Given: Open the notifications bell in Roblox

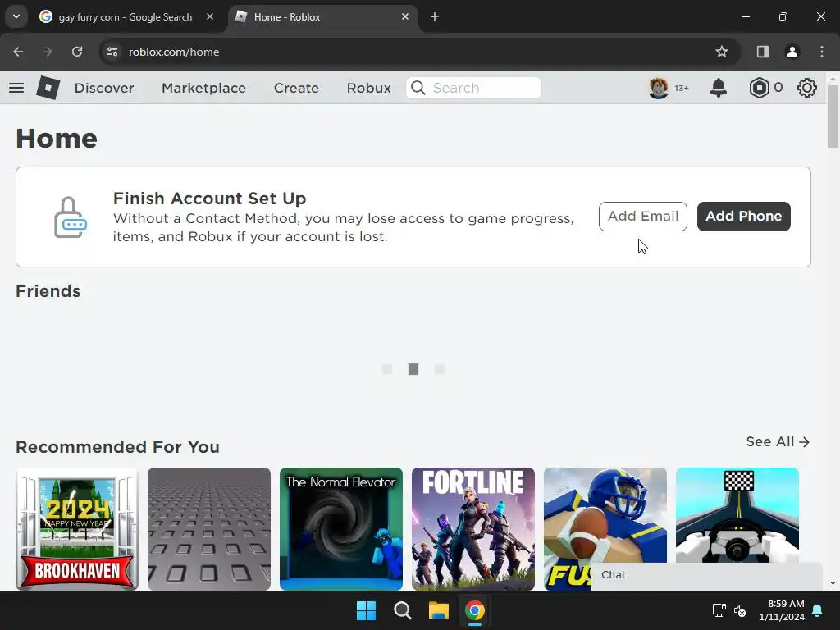Looking at the screenshot, I should (x=719, y=88).
